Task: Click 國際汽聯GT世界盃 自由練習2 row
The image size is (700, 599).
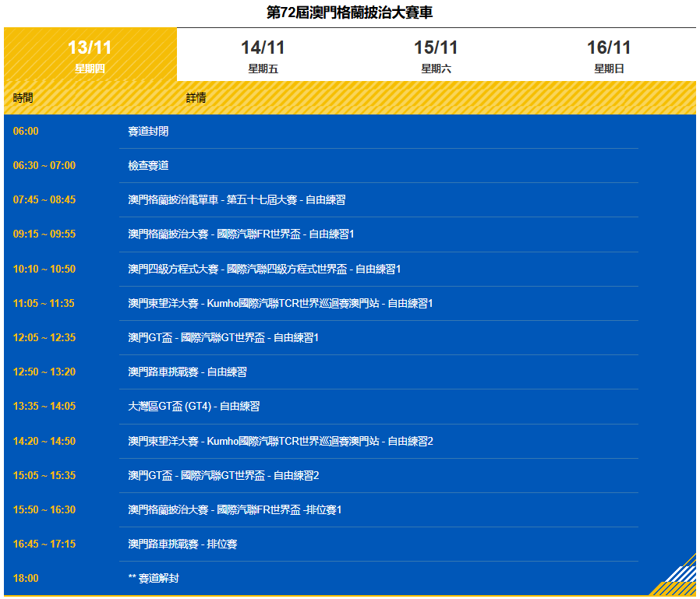Action: pos(223,476)
